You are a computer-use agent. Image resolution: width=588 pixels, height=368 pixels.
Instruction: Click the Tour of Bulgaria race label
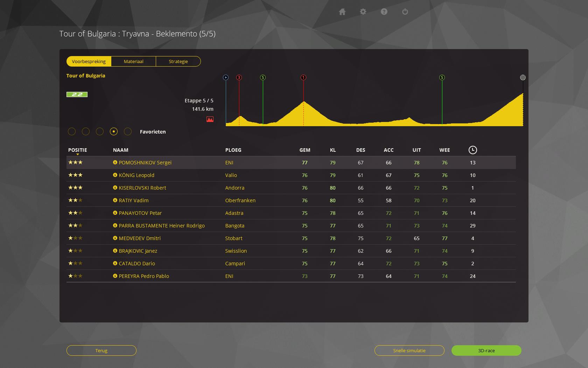click(x=86, y=76)
